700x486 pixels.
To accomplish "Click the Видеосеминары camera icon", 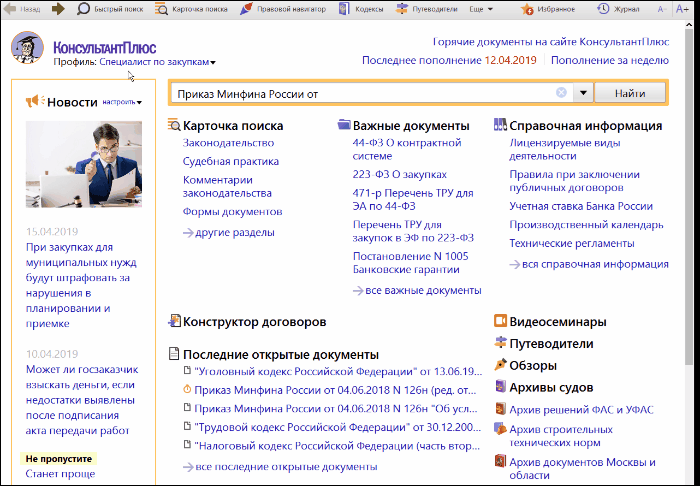I will (x=500, y=321).
